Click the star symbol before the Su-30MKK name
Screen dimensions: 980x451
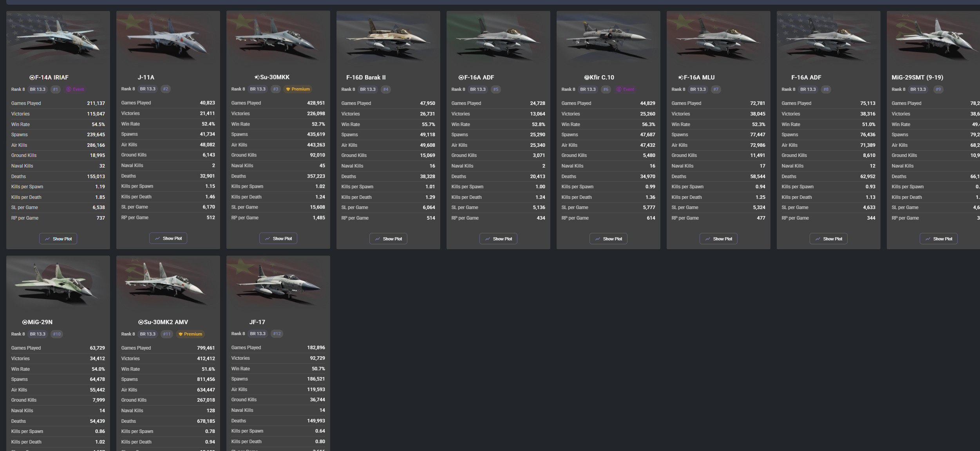[x=257, y=78]
